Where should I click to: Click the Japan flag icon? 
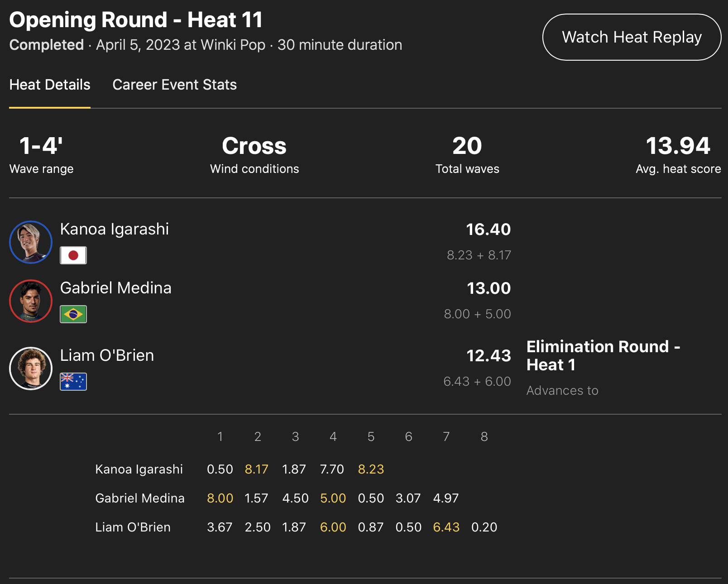tap(73, 255)
